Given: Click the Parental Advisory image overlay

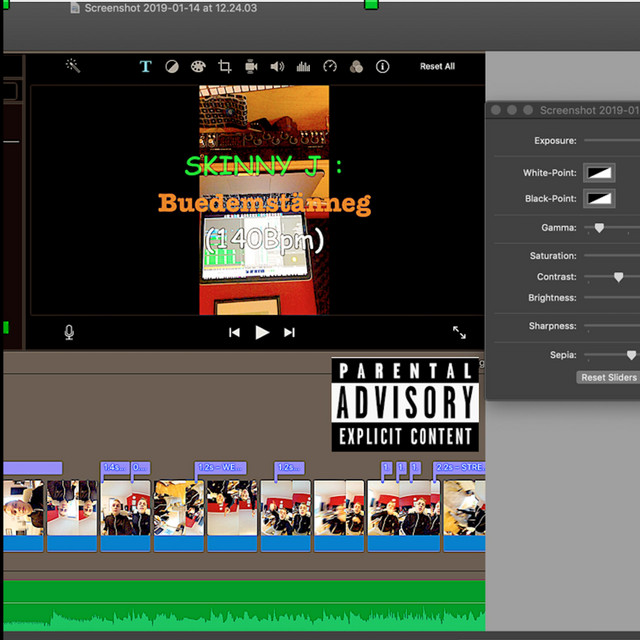Looking at the screenshot, I should coord(405,404).
